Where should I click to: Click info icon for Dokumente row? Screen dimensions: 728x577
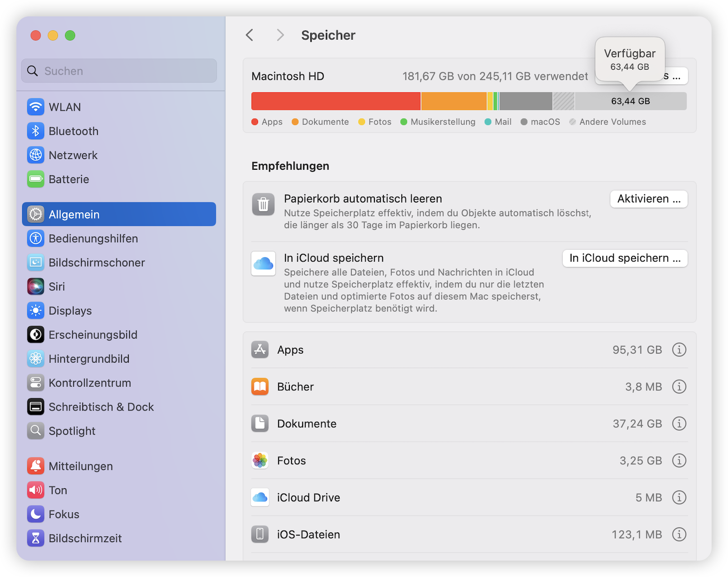679,424
